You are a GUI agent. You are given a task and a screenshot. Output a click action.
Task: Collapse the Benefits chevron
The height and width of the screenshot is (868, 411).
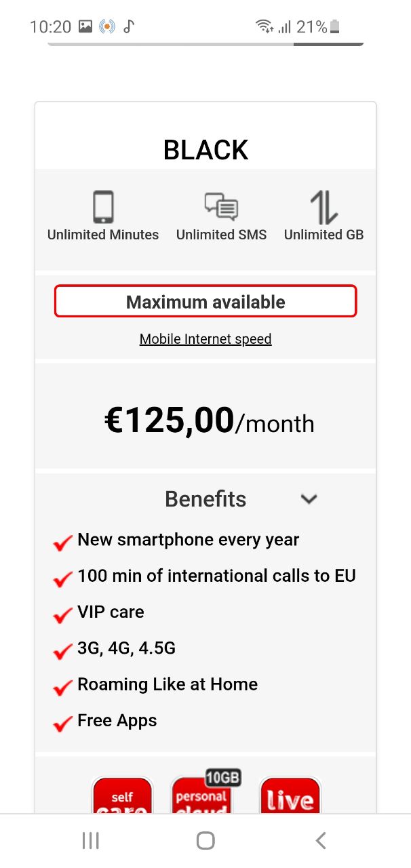coord(309,499)
